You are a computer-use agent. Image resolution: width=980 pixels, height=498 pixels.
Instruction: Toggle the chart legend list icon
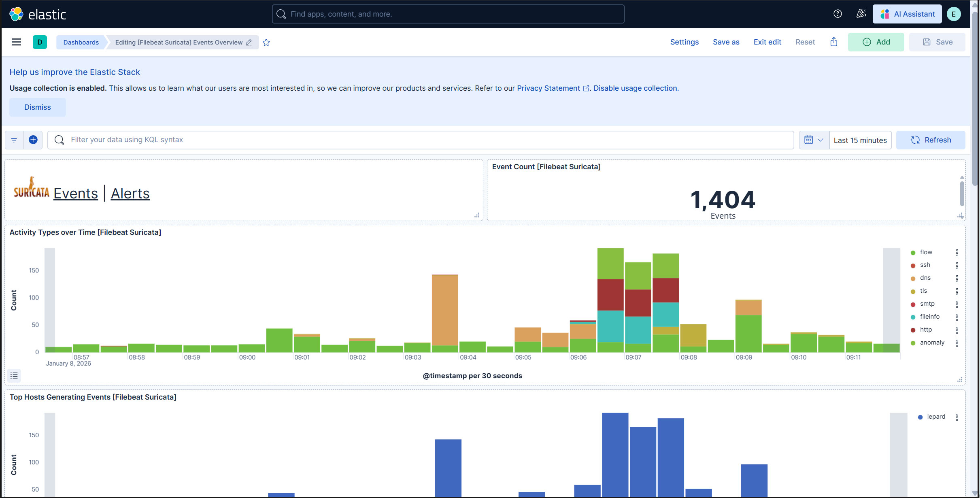pyautogui.click(x=14, y=376)
